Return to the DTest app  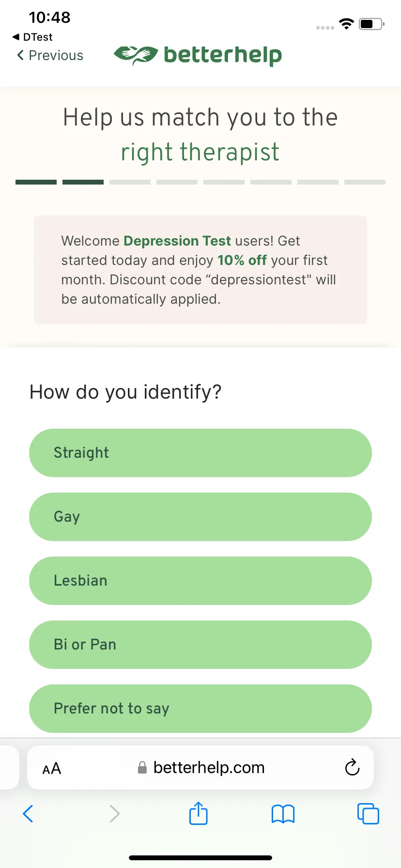[x=32, y=37]
